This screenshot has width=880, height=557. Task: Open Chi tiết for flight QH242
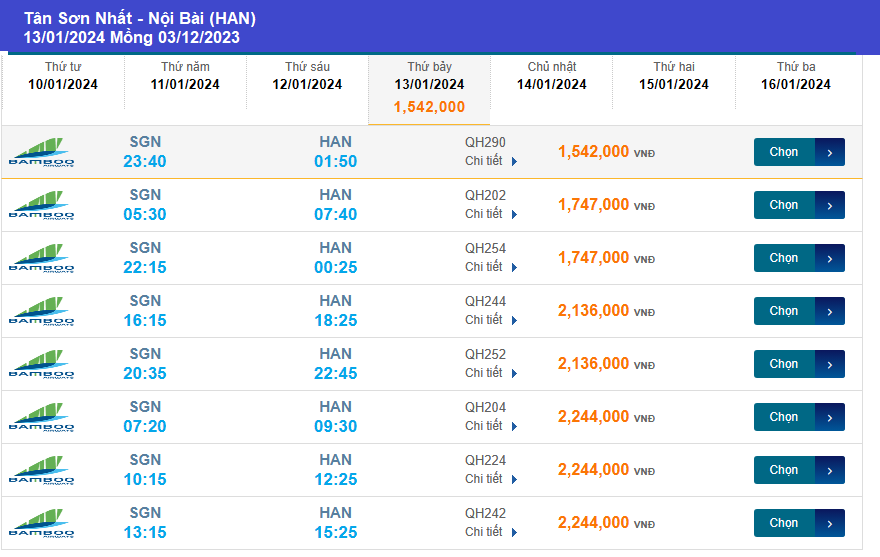click(491, 532)
